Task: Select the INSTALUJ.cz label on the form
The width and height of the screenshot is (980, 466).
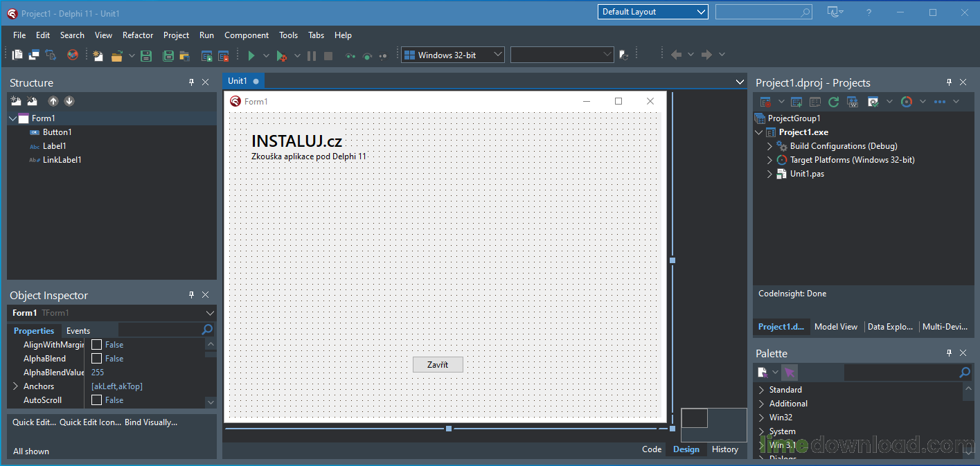Action: [x=296, y=141]
